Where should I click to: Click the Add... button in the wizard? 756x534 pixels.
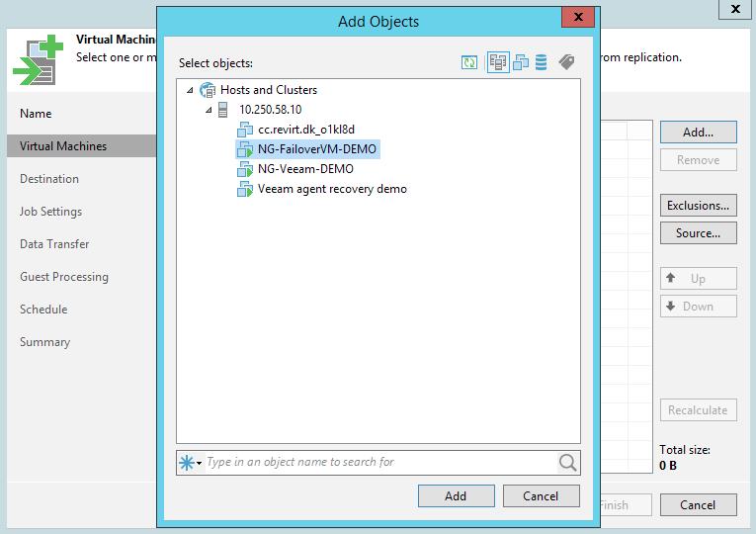point(698,132)
